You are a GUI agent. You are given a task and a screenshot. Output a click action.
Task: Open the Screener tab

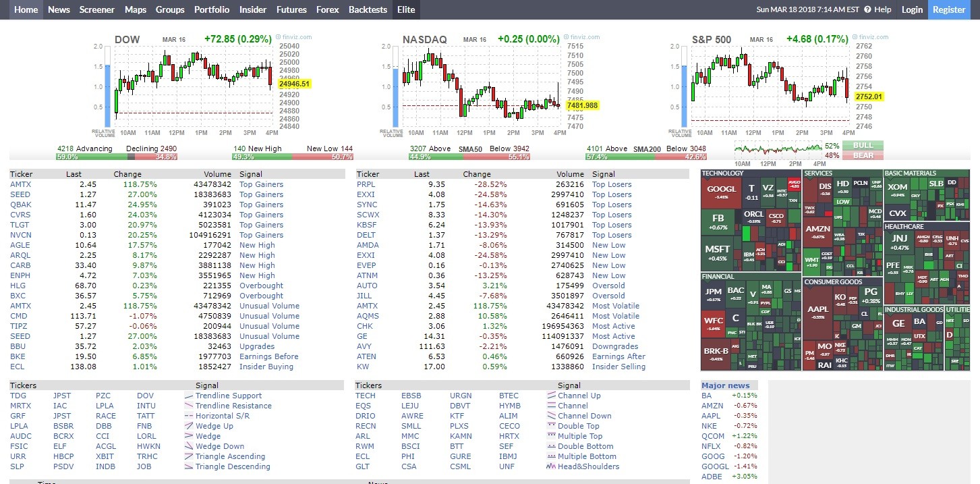tap(97, 9)
